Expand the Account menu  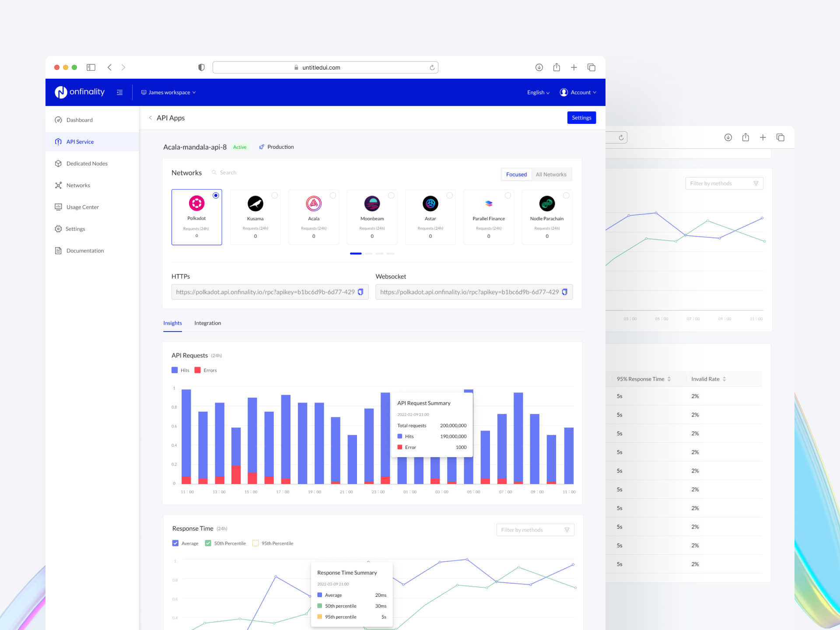[x=578, y=92]
